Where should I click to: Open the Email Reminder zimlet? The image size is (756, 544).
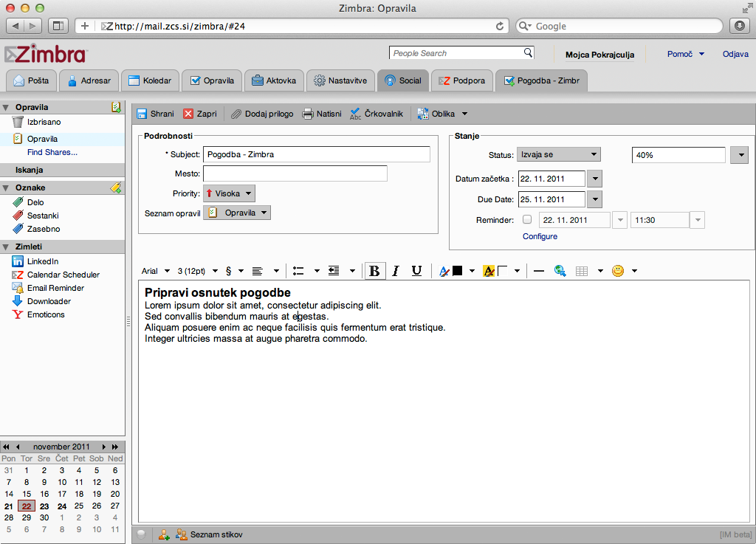click(x=48, y=288)
